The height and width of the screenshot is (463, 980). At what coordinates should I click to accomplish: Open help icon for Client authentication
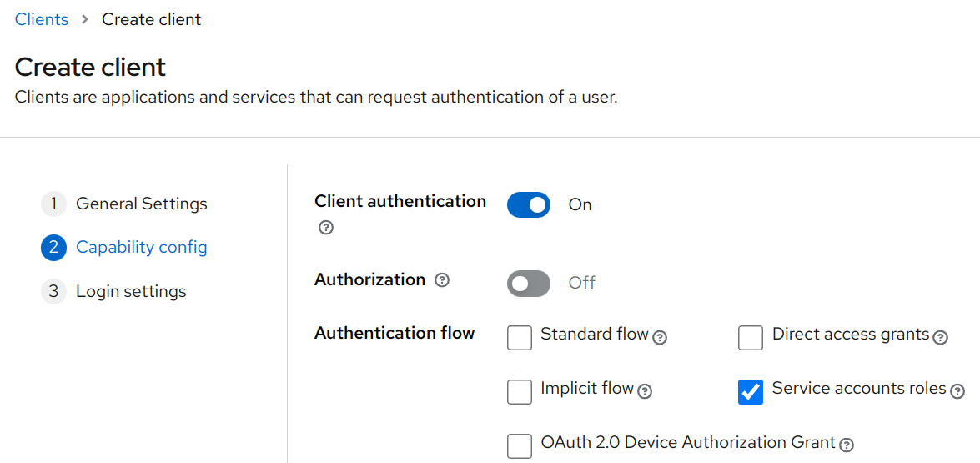[x=325, y=228]
